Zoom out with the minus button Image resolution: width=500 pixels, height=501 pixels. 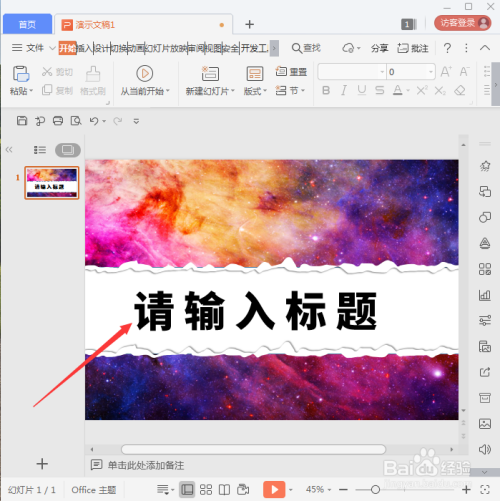tap(343, 489)
